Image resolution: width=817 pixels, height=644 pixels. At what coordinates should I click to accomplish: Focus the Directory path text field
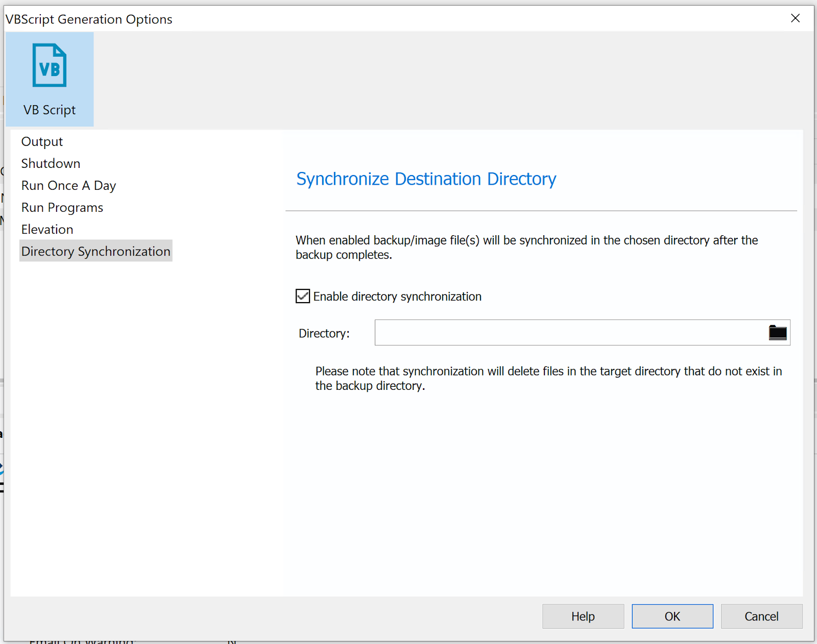point(569,333)
